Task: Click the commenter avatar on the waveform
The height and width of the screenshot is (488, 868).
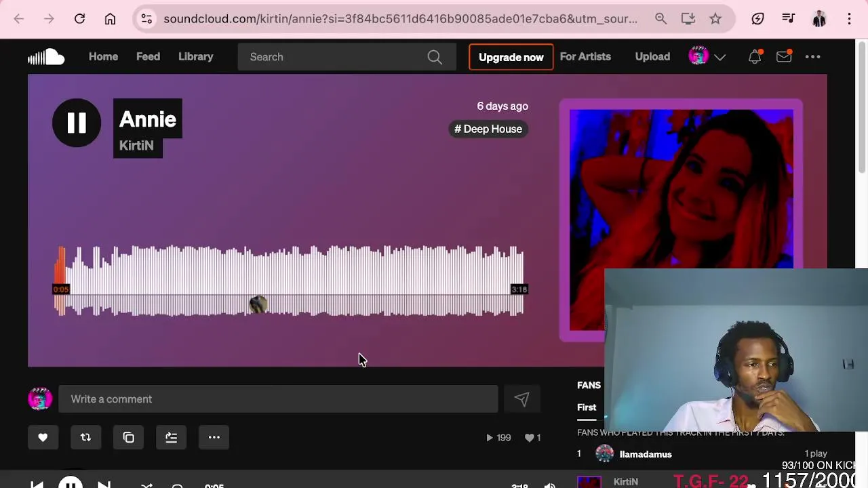Action: click(x=258, y=304)
